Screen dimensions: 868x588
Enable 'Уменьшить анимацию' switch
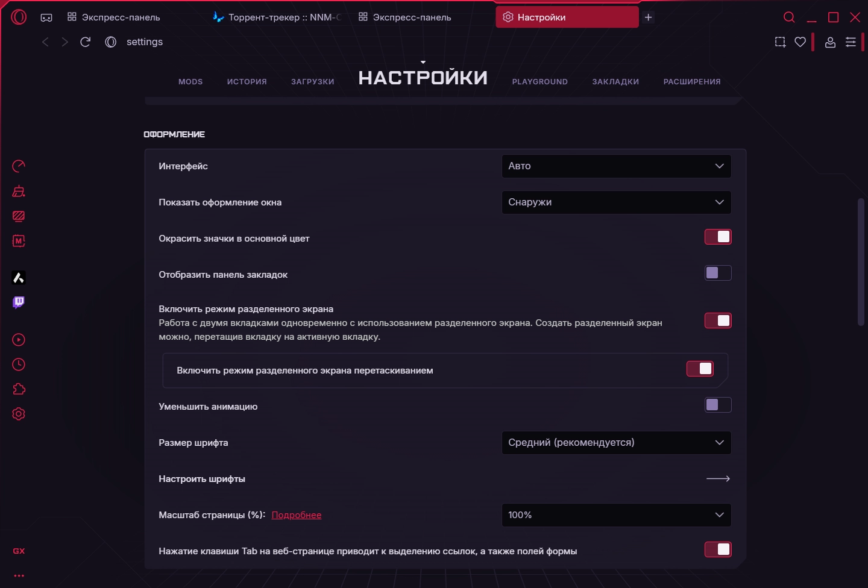click(x=718, y=405)
